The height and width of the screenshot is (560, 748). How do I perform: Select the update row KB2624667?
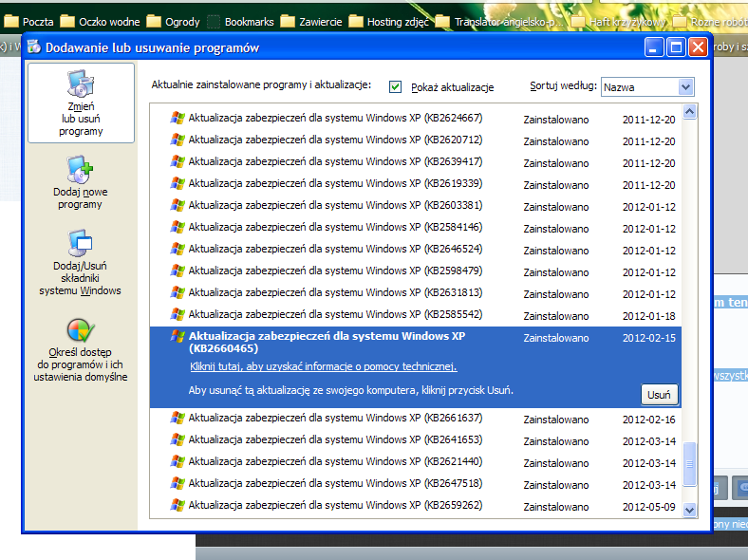(x=416, y=119)
